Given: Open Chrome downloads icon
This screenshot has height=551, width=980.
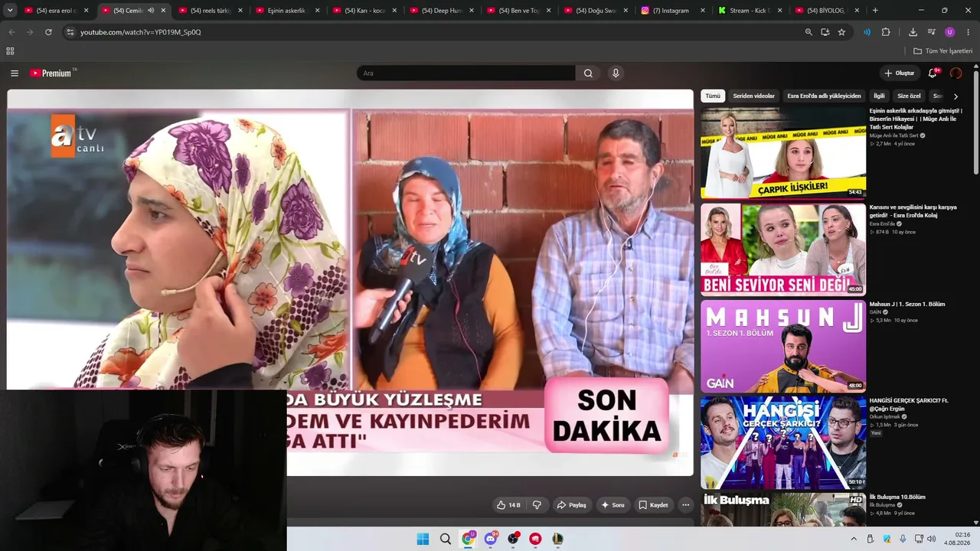Looking at the screenshot, I should coord(913,32).
